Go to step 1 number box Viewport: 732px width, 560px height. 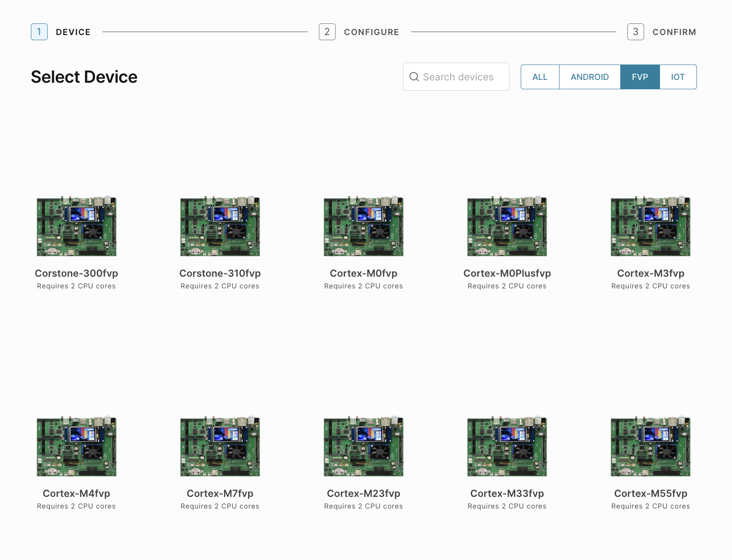[x=39, y=32]
